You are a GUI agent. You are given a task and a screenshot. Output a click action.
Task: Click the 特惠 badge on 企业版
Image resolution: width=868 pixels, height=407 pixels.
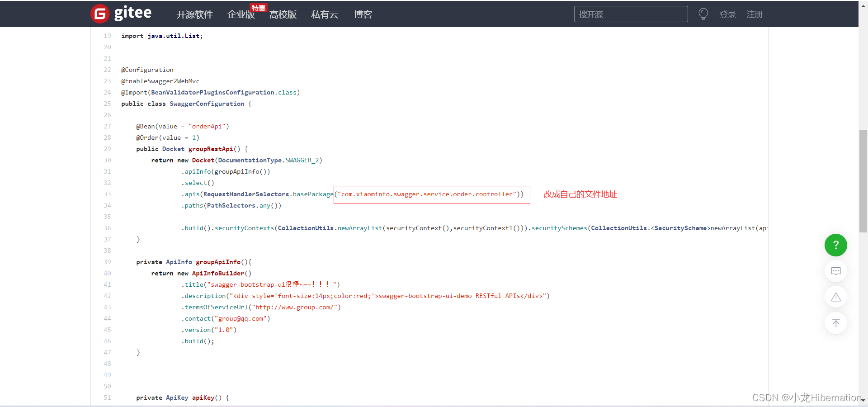[x=259, y=8]
